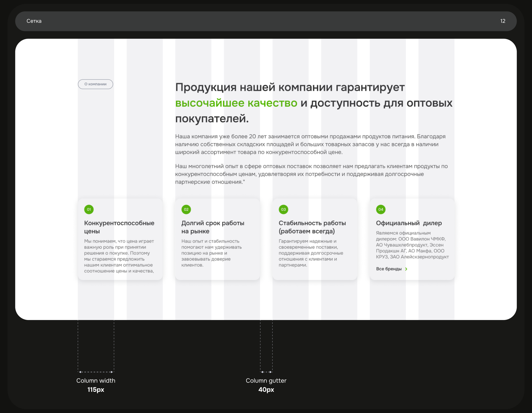Viewport: 532px width, 413px height.
Task: Click the column width dashed arrow marker
Action: click(96, 372)
